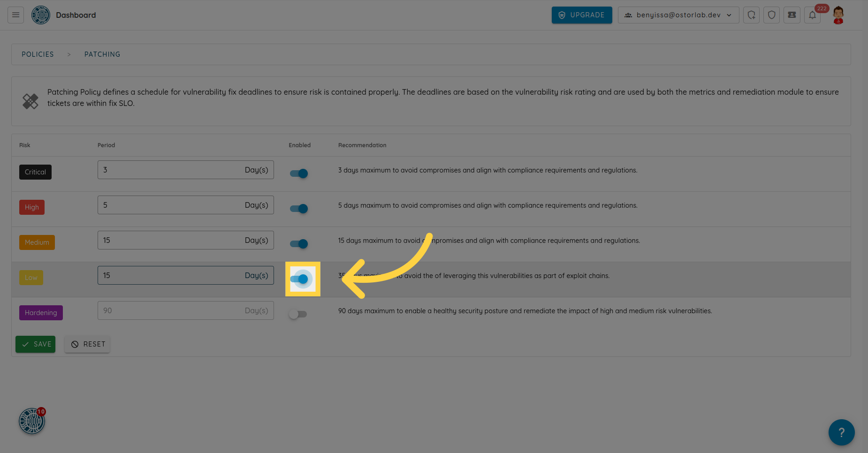Disable the Critical risk toggle
The width and height of the screenshot is (868, 453).
point(299,174)
